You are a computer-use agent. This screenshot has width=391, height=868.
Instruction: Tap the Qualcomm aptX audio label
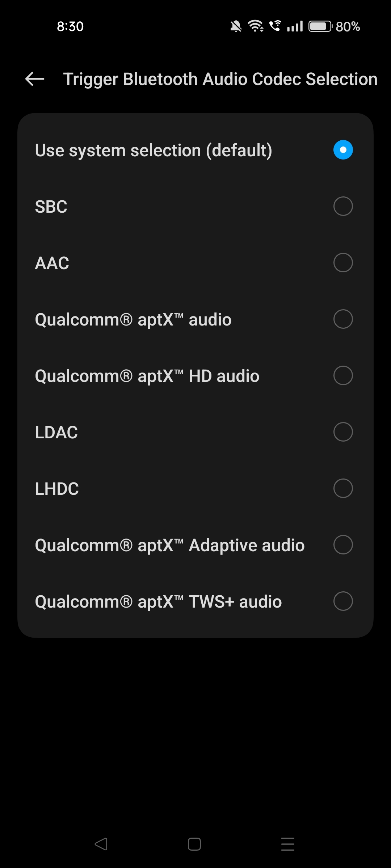coord(133,319)
